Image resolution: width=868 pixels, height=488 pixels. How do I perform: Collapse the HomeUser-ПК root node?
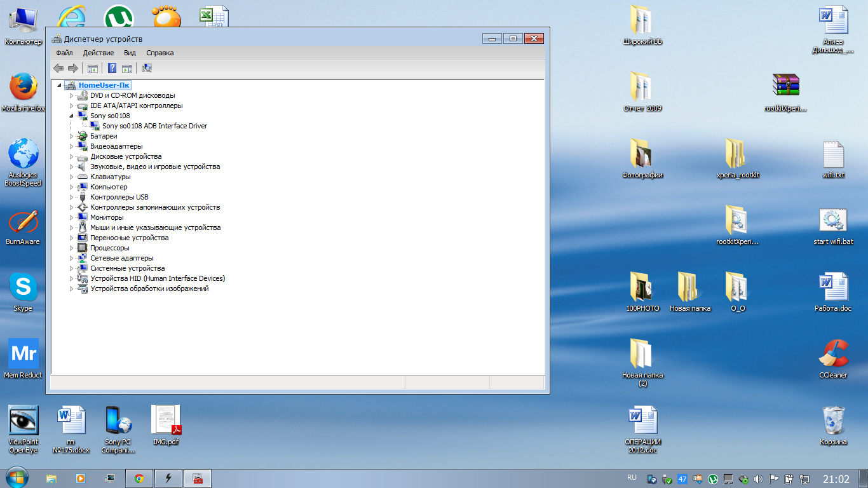point(60,85)
